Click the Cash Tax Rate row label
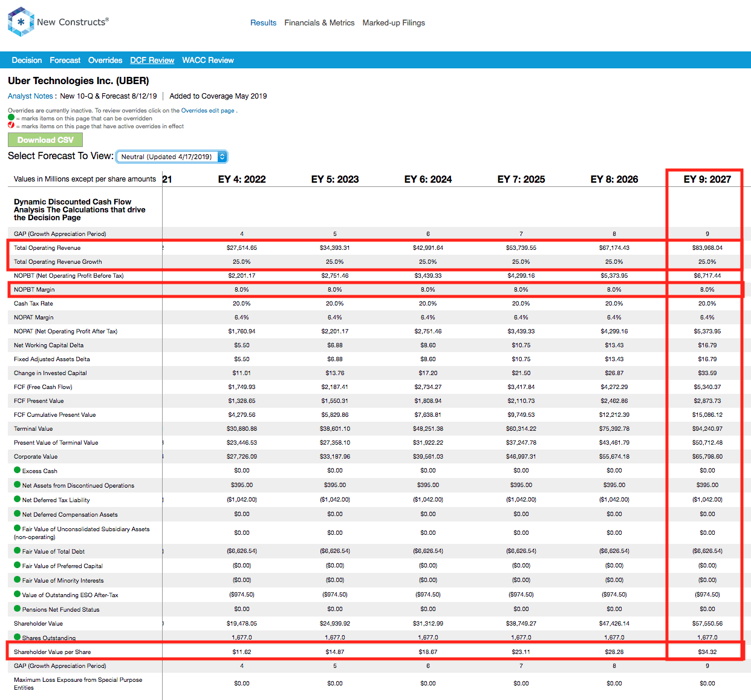 pos(33,304)
